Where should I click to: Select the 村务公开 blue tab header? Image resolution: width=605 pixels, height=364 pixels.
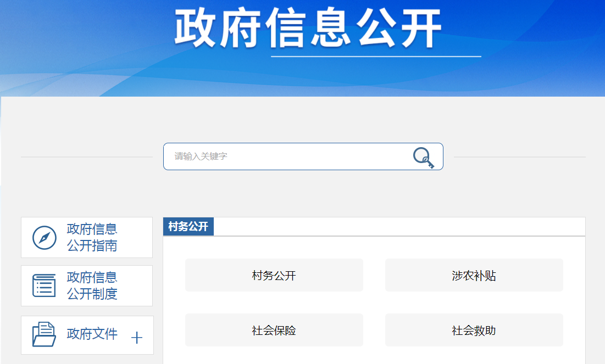(188, 227)
